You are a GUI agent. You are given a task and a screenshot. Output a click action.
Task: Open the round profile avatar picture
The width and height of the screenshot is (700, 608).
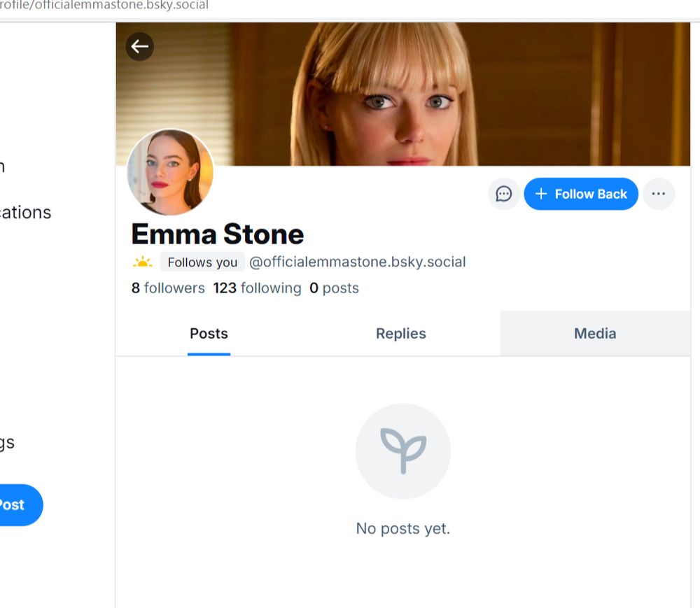click(170, 172)
